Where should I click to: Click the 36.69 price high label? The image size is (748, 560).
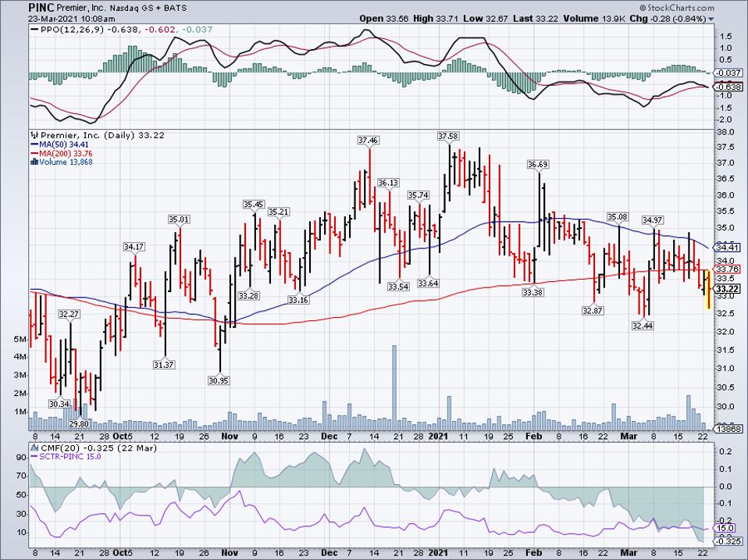tap(538, 165)
